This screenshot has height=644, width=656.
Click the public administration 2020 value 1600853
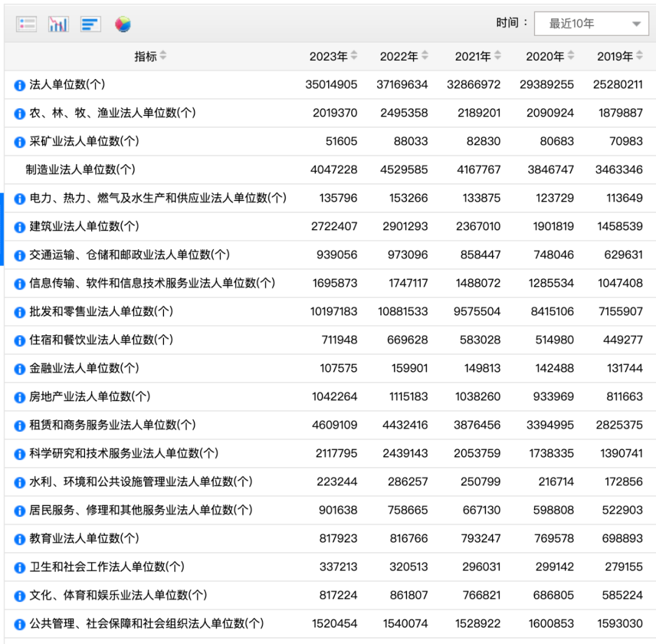tap(551, 623)
